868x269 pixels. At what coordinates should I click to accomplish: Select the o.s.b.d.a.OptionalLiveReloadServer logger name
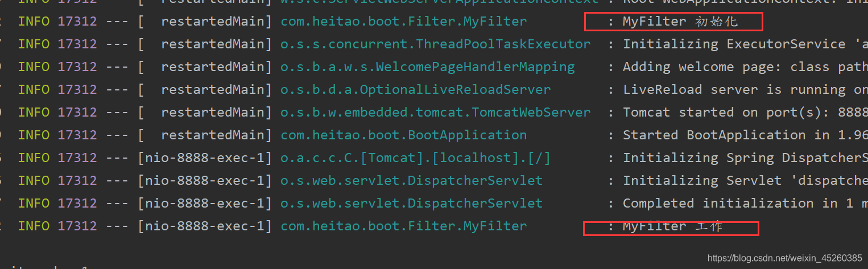click(x=416, y=90)
